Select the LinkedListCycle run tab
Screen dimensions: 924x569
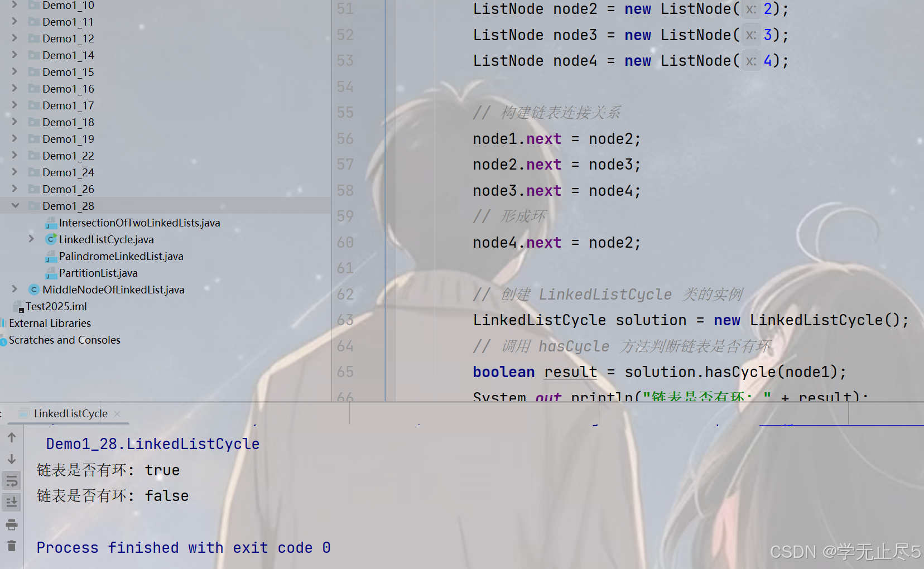coord(70,413)
